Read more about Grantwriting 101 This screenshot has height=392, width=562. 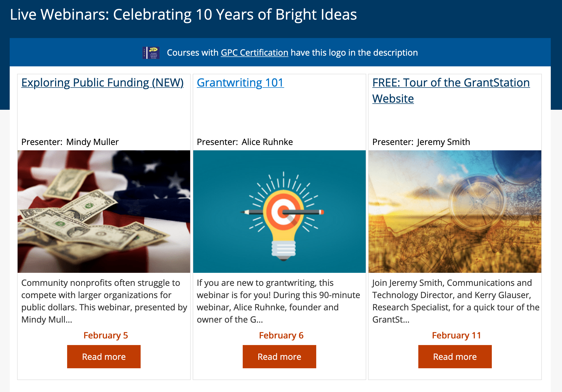(279, 357)
